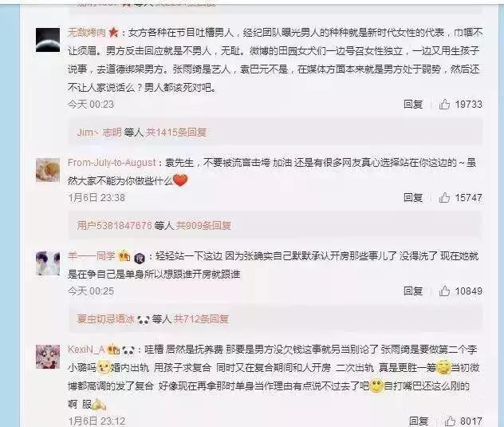
Task: Open user link 用户5381847676
Action: [114, 226]
